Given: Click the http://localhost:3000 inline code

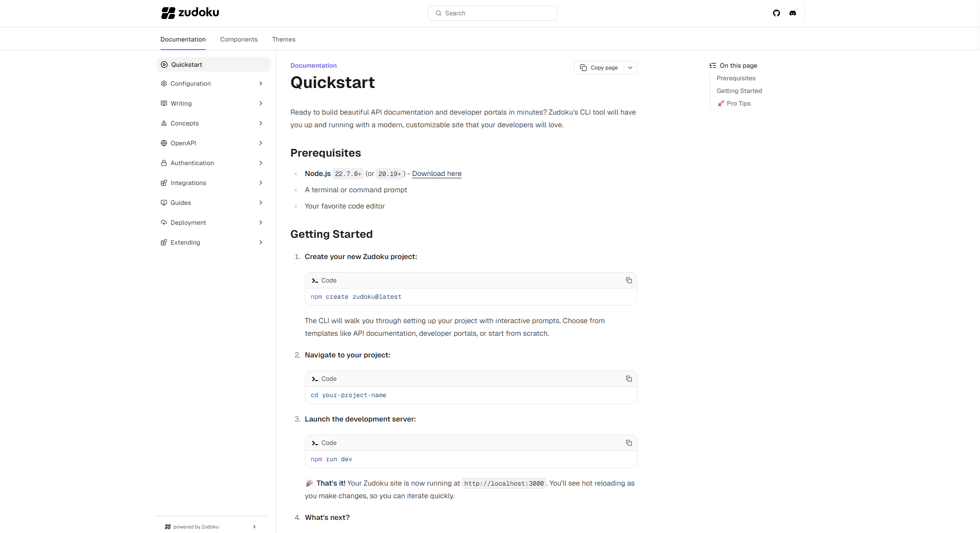Looking at the screenshot, I should tap(504, 483).
